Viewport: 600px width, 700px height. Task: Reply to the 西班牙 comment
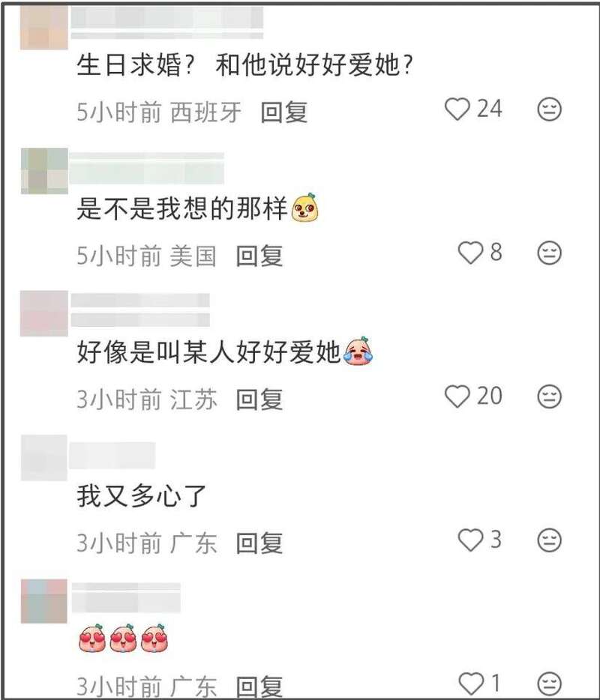(284, 112)
